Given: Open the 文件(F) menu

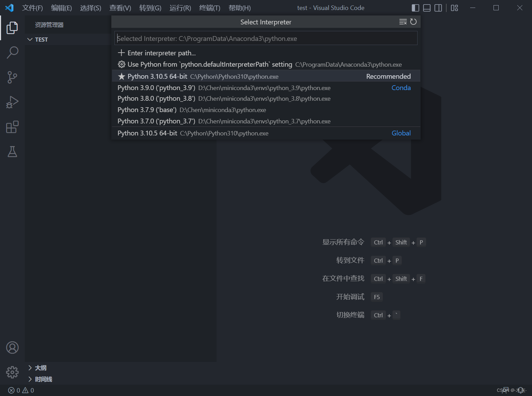Looking at the screenshot, I should pos(32,8).
